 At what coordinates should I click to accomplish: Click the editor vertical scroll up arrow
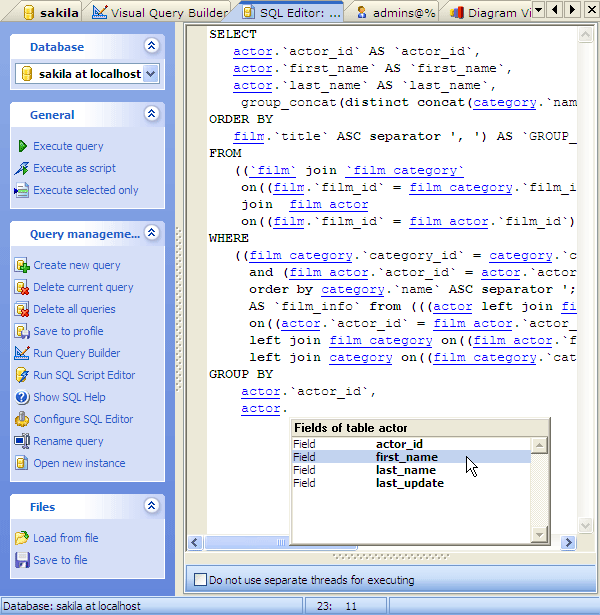(x=585, y=35)
